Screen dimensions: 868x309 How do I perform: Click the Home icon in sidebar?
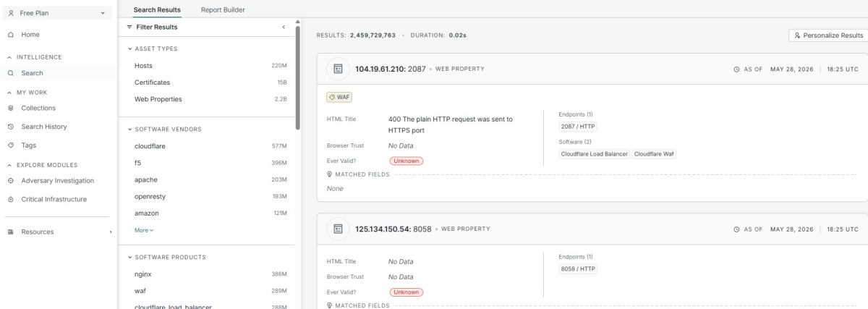tap(11, 35)
